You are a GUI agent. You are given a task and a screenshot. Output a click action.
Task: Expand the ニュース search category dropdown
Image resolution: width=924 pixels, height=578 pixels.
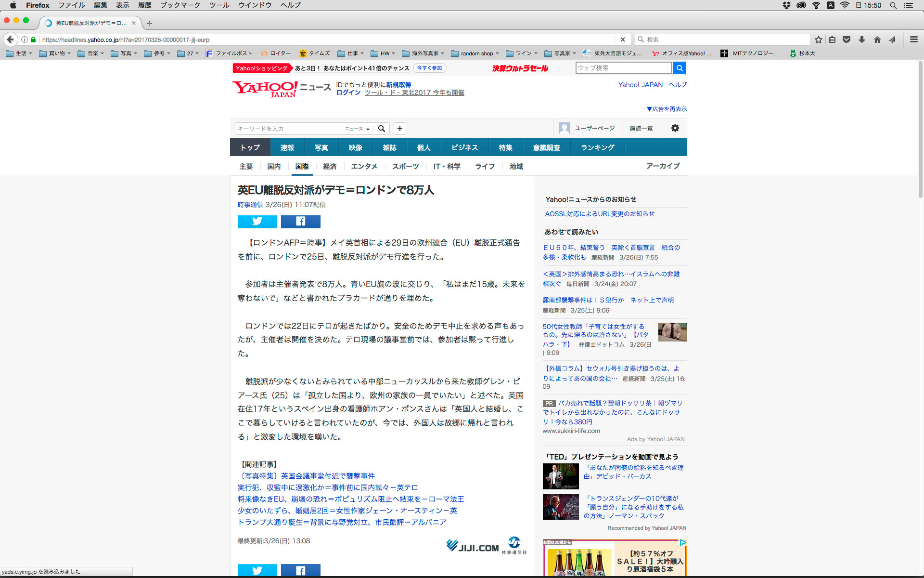[x=357, y=129]
